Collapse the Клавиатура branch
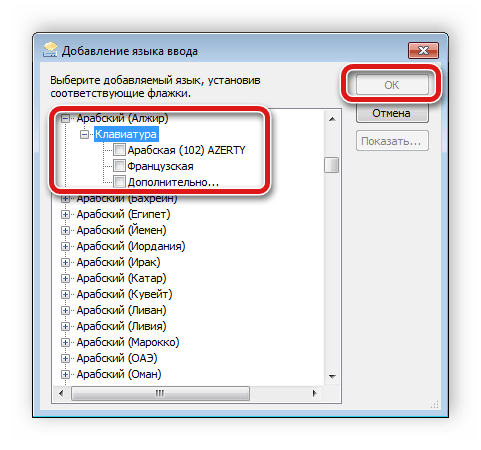 pyautogui.click(x=85, y=134)
